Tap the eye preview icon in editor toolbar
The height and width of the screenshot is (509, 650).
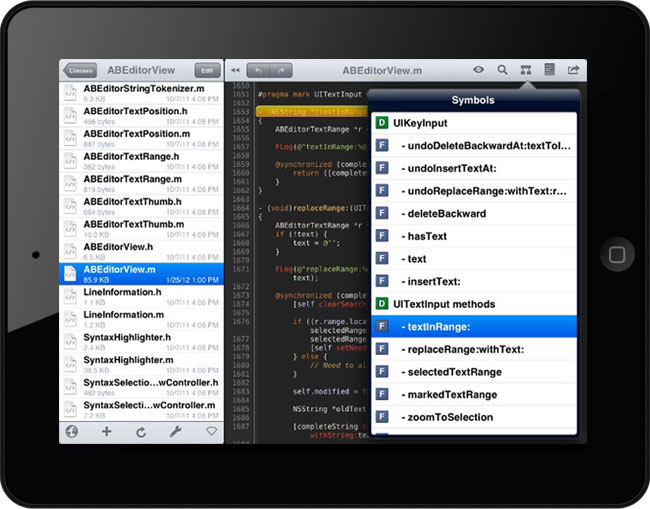point(479,70)
